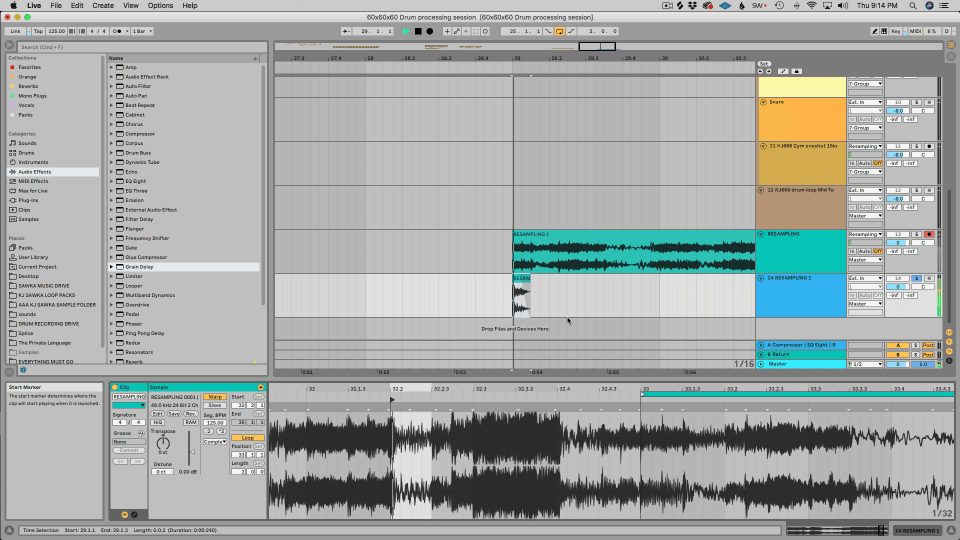
Task: Click the metronome toggle icon
Action: pyautogui.click(x=117, y=31)
